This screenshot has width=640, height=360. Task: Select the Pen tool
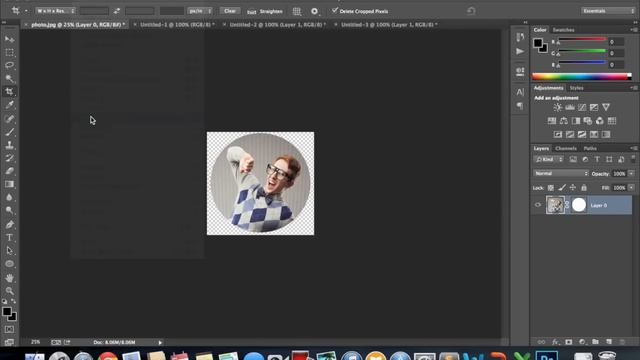pos(9,224)
